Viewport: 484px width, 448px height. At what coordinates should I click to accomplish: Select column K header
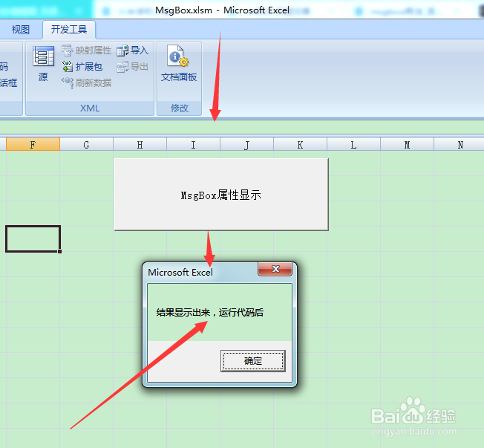[300, 145]
